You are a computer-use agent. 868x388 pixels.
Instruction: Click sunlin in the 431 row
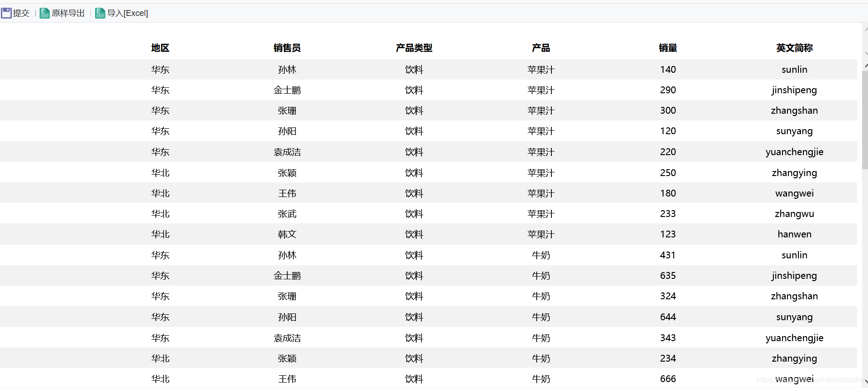coord(794,255)
